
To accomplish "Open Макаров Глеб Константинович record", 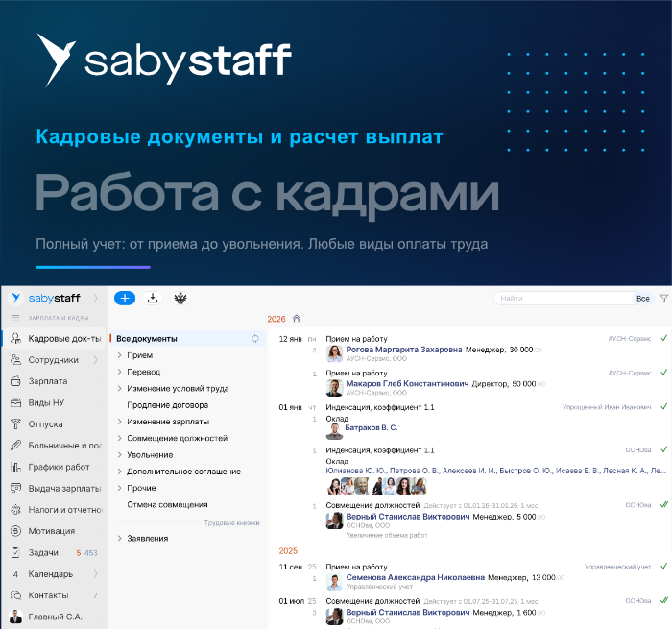I will point(407,384).
